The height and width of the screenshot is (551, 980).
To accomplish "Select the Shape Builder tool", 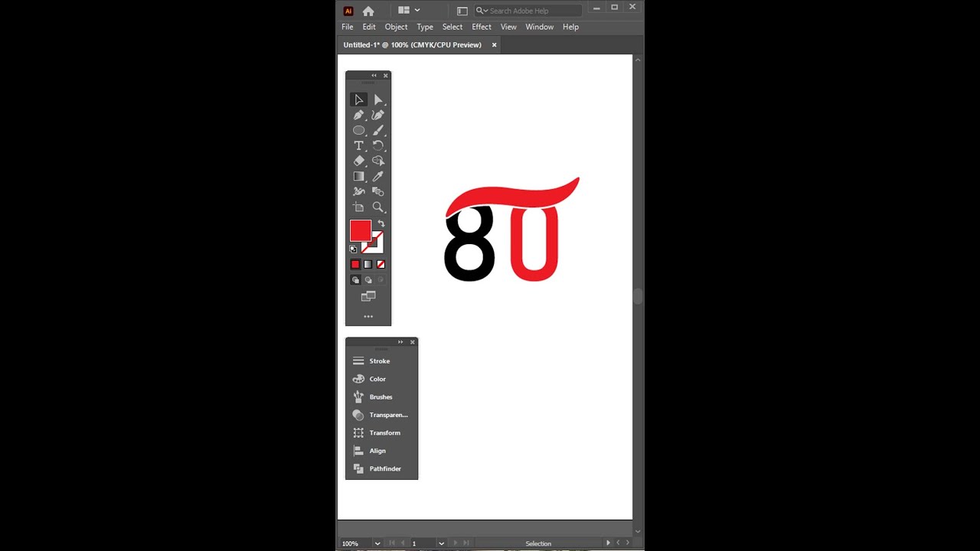I will [x=377, y=161].
